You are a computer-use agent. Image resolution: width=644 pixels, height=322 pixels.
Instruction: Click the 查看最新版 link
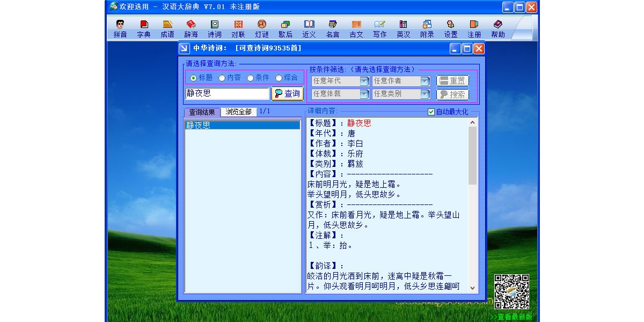511,317
